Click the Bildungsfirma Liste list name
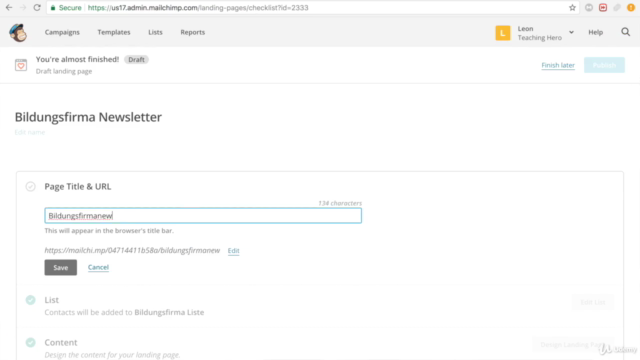Screen dimensions: 640x360 pos(169,312)
